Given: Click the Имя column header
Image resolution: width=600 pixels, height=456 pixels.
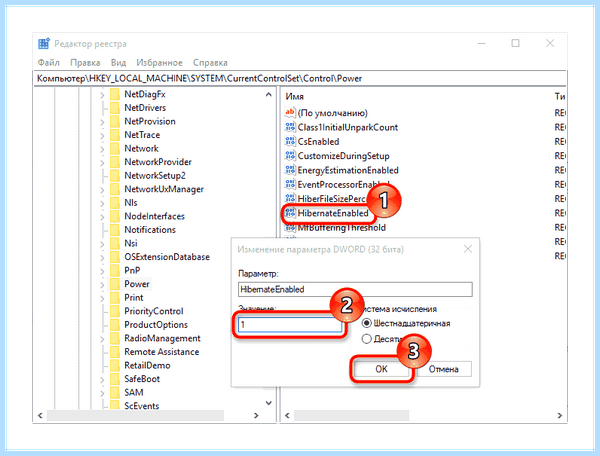Looking at the screenshot, I should [295, 96].
